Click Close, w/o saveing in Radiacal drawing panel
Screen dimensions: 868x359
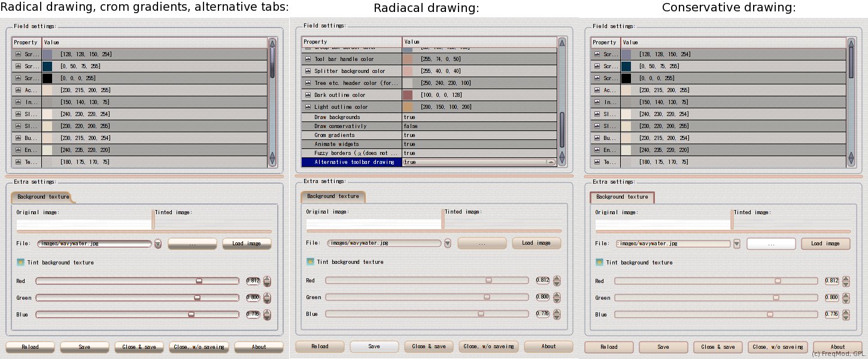click(488, 346)
